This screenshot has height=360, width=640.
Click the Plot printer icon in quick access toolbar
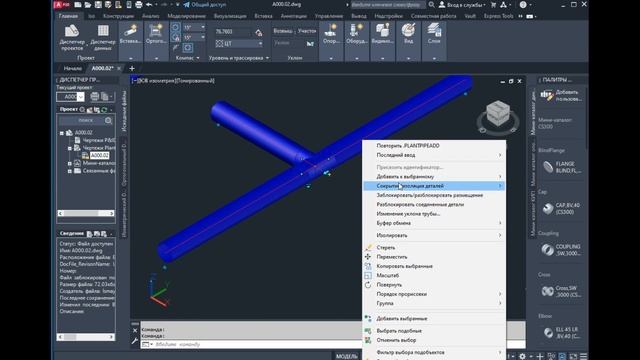pyautogui.click(x=139, y=5)
